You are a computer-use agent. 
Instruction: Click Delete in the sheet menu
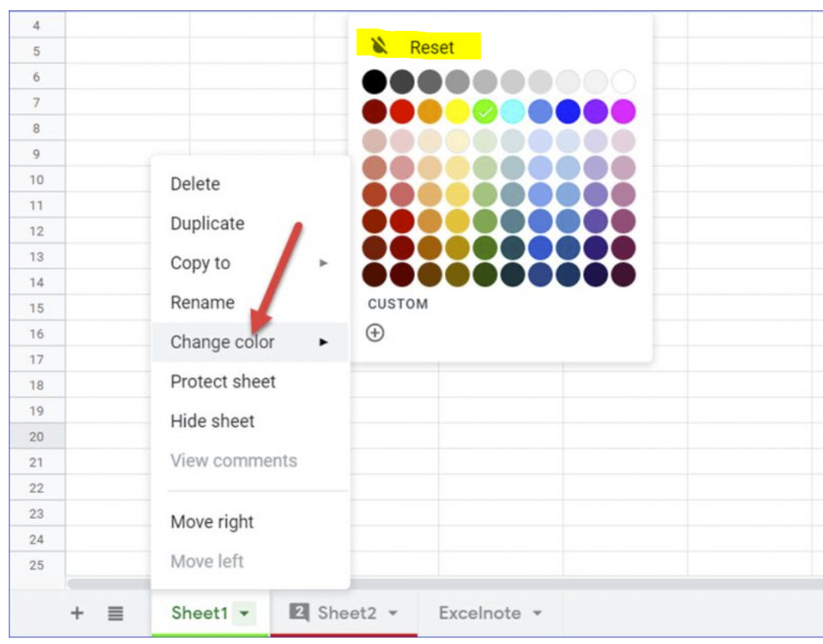click(x=195, y=184)
